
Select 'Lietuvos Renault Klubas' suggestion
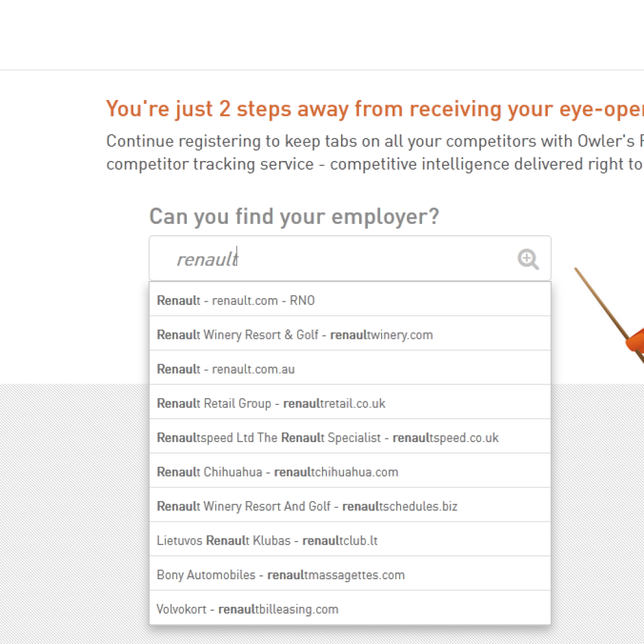350,539
